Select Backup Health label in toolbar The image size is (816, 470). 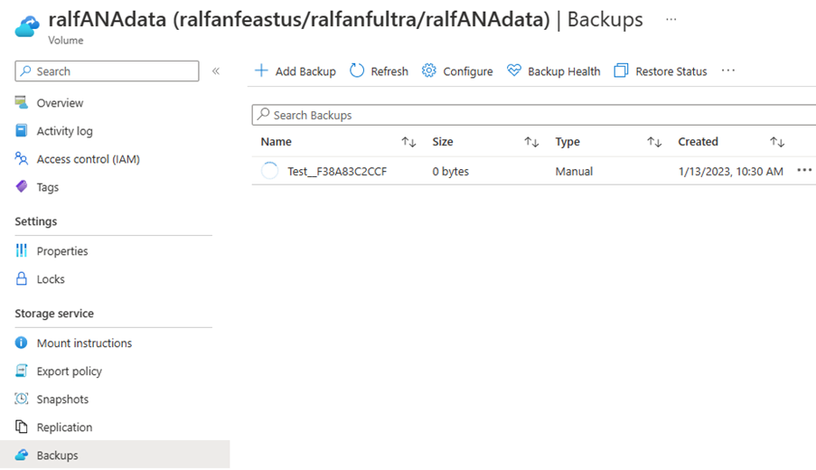pyautogui.click(x=564, y=71)
